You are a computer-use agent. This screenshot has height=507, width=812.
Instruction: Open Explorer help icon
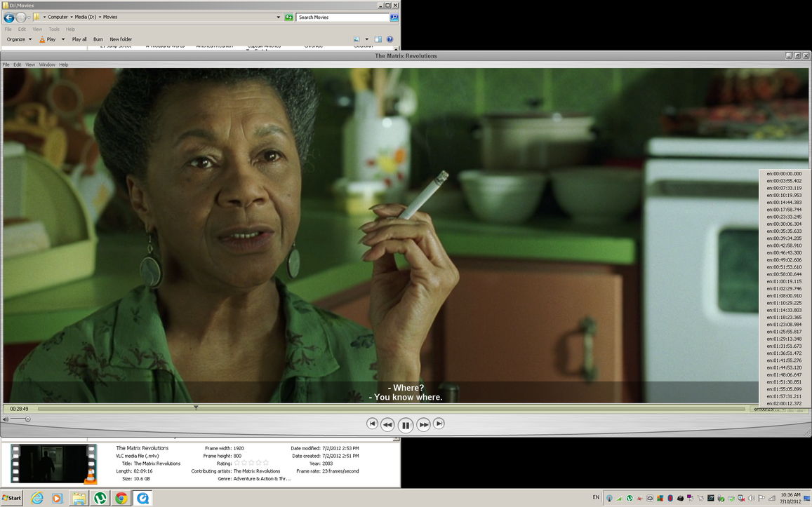(x=390, y=39)
